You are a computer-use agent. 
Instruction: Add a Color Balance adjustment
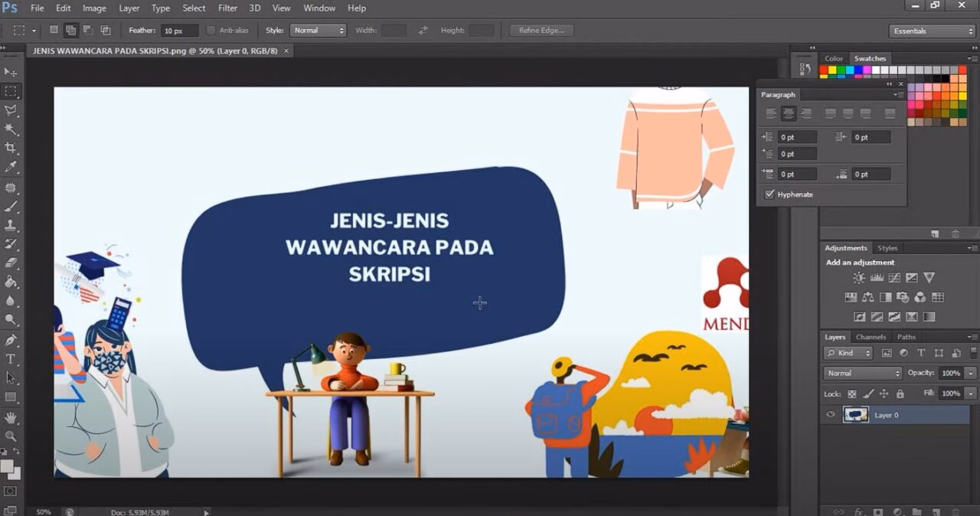click(868, 297)
